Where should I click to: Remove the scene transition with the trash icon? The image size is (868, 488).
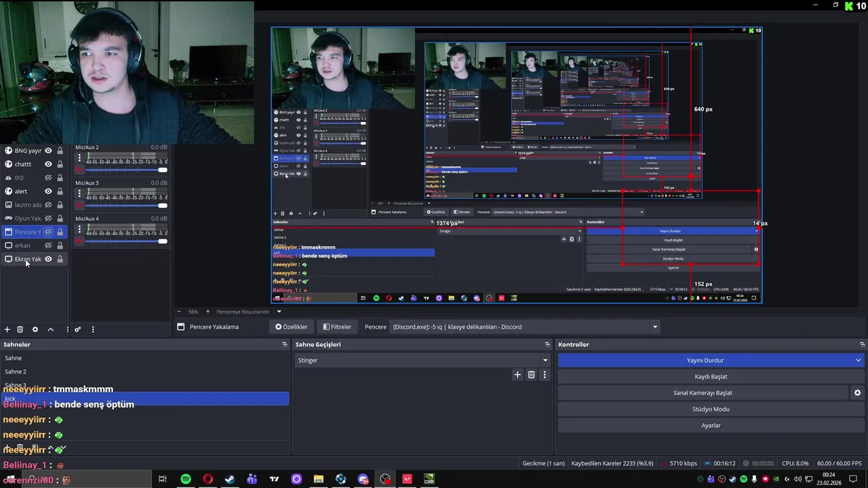click(531, 375)
